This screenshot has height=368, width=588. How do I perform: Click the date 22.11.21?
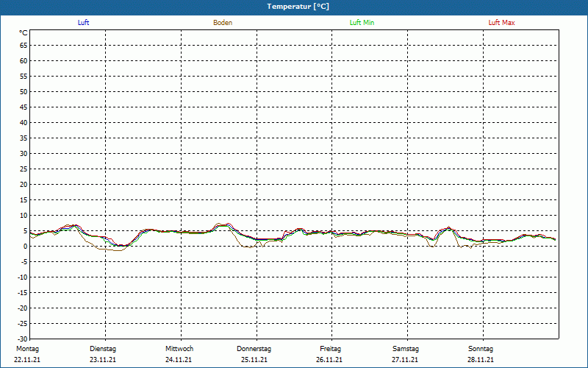(27, 360)
